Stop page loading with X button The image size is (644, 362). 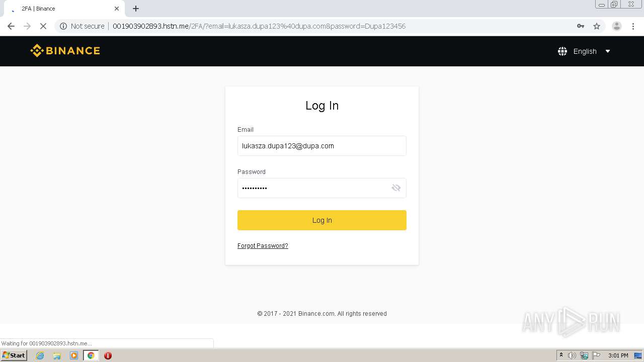43,26
